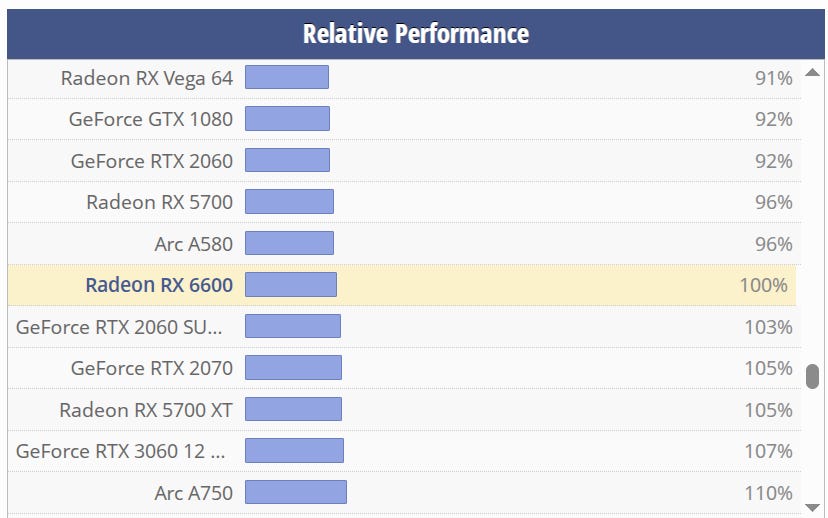Viewport: 828px width, 518px height.
Task: Click the GeForce RTX 2070 link
Action: click(x=151, y=368)
